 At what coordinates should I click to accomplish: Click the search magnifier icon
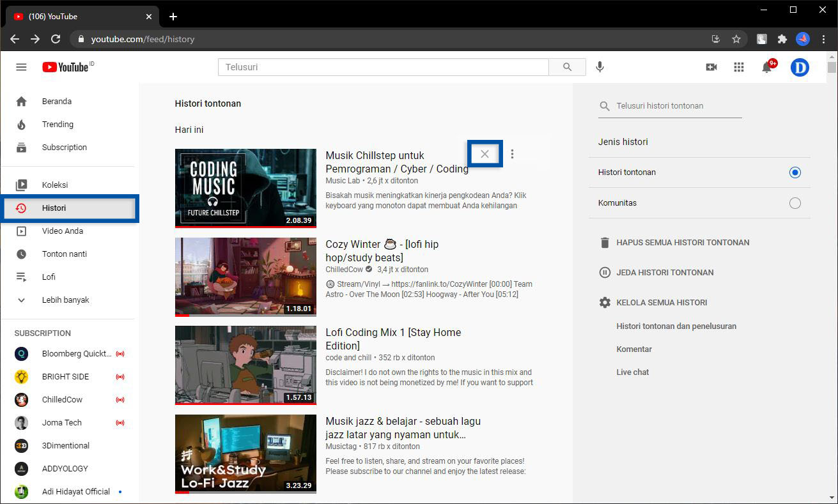567,66
